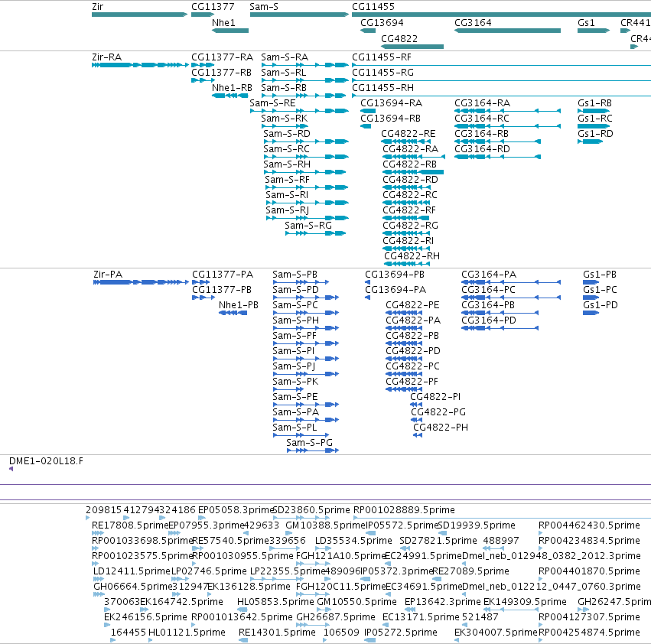The image size is (651, 644).
Task: Select the CG11455 gene feature
Action: (501, 15)
